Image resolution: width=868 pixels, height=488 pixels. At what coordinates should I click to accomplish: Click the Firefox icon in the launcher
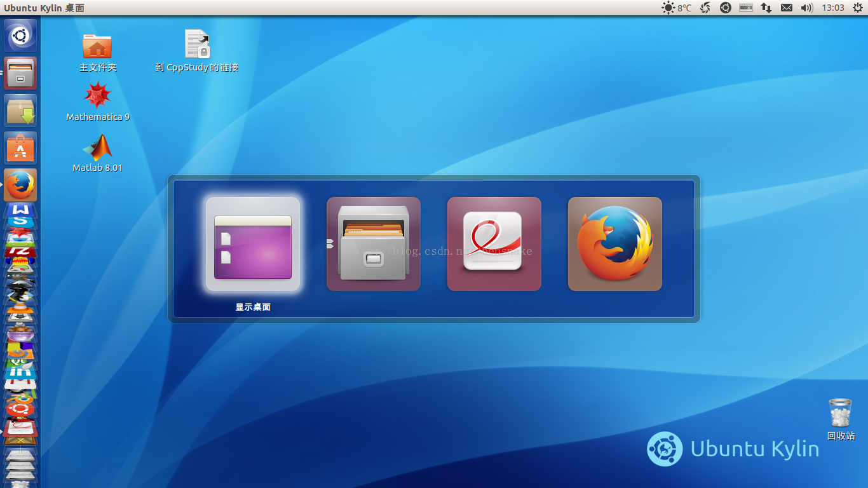coord(20,186)
